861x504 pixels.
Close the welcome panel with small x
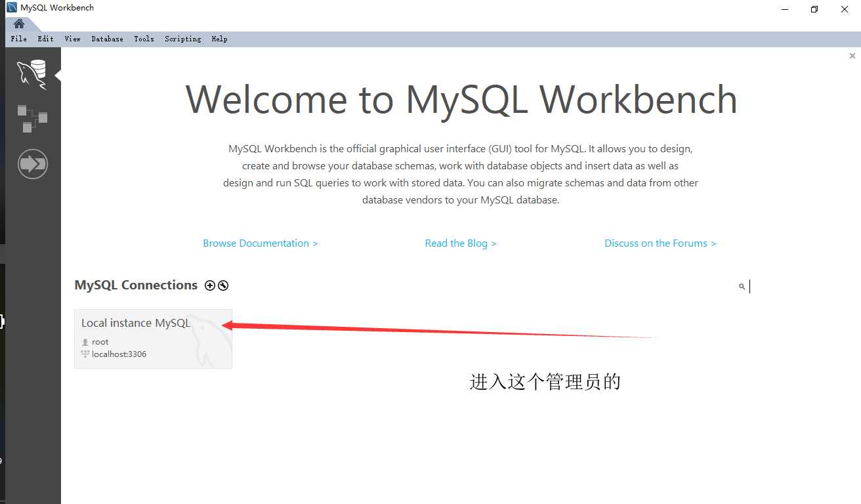(x=852, y=56)
